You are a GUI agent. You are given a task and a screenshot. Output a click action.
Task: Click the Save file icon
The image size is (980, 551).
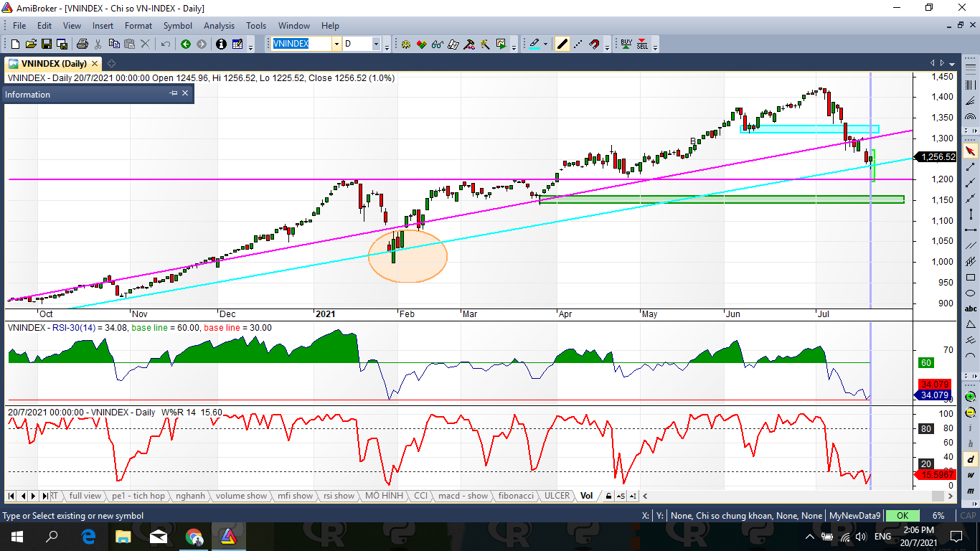(x=46, y=44)
